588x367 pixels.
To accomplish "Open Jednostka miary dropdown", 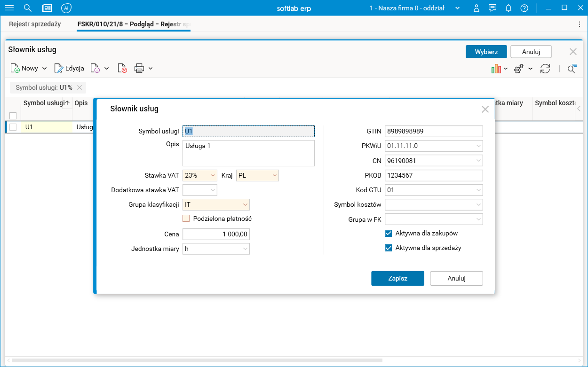I will pyautogui.click(x=245, y=249).
